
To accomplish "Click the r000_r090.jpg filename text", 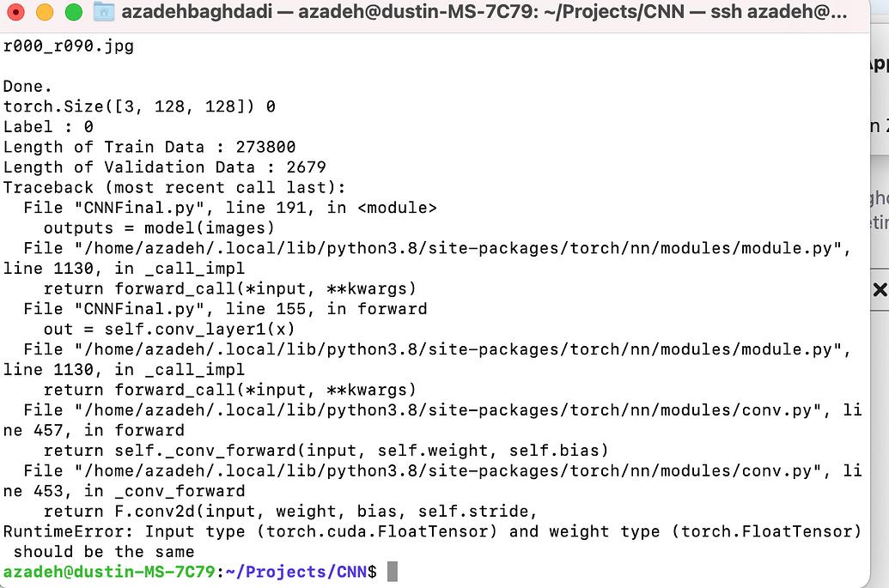I will [x=69, y=45].
